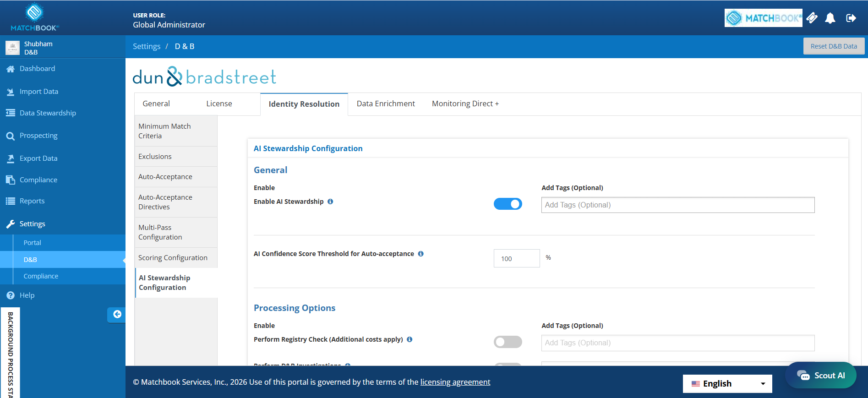This screenshot has width=868, height=398.
Task: Click the logout arrow icon
Action: point(851,18)
